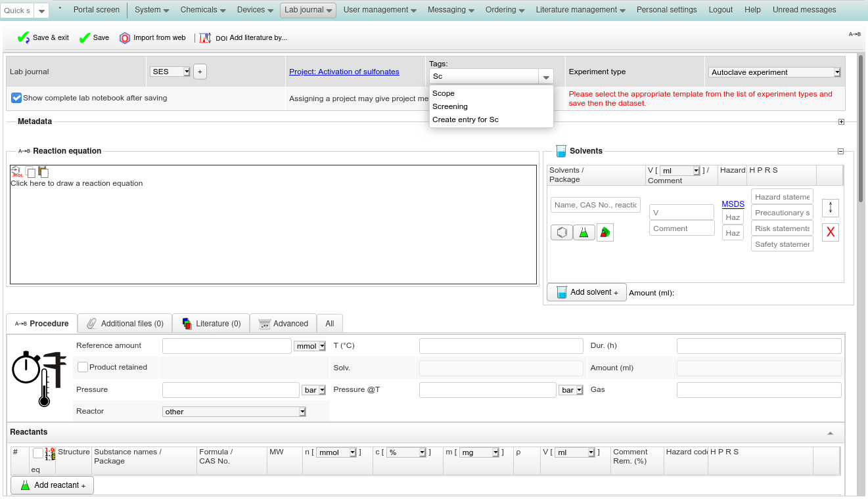
Task: Click the page vertical scrollbar
Action: coord(861,129)
